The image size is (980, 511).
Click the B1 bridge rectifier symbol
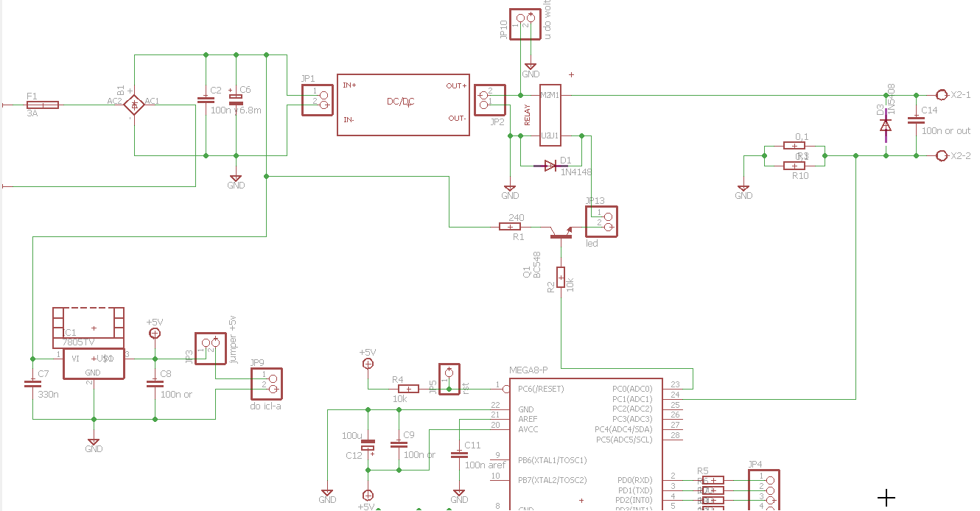tap(134, 105)
